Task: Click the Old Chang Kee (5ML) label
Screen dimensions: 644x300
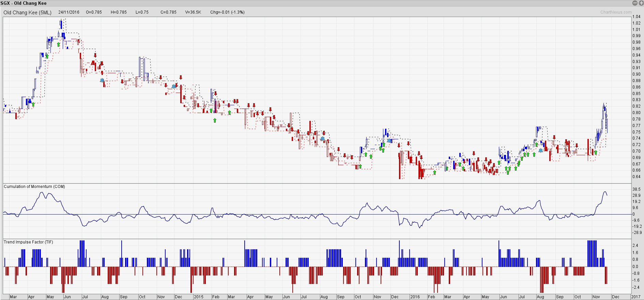Action: (27, 12)
